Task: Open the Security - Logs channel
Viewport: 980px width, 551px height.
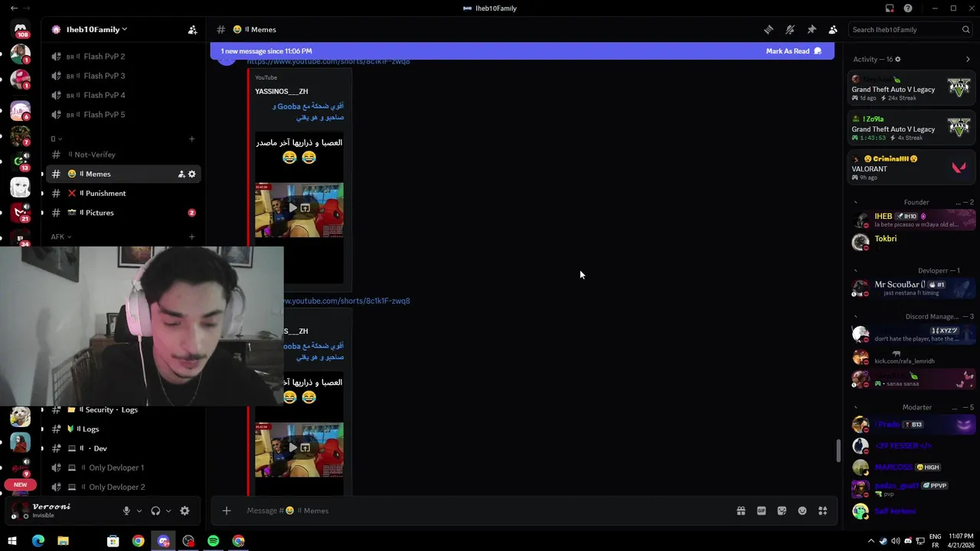Action: coord(122,410)
